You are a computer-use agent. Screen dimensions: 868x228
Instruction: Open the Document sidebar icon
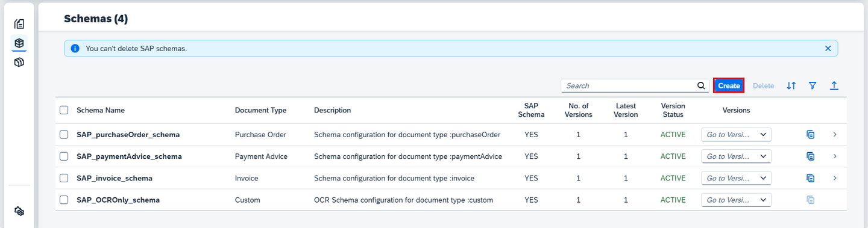tap(19, 24)
